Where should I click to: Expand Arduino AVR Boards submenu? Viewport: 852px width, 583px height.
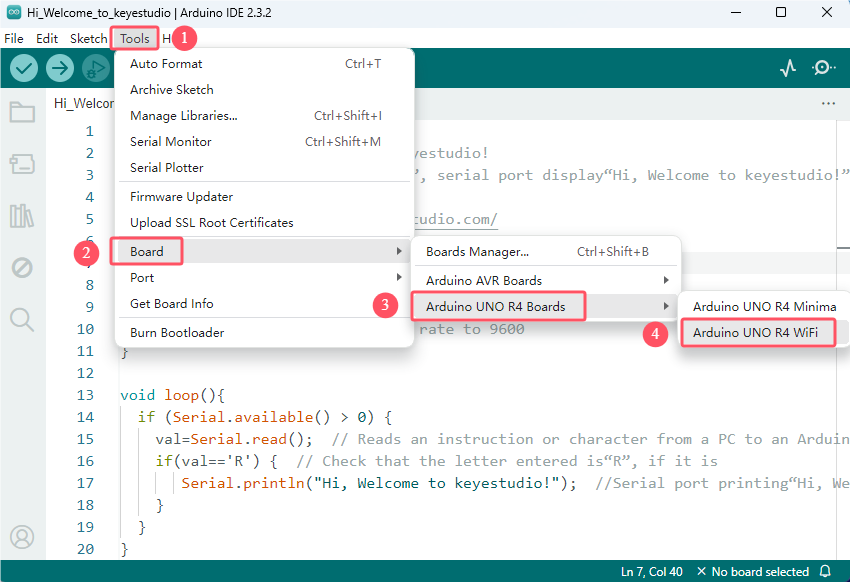coord(546,280)
